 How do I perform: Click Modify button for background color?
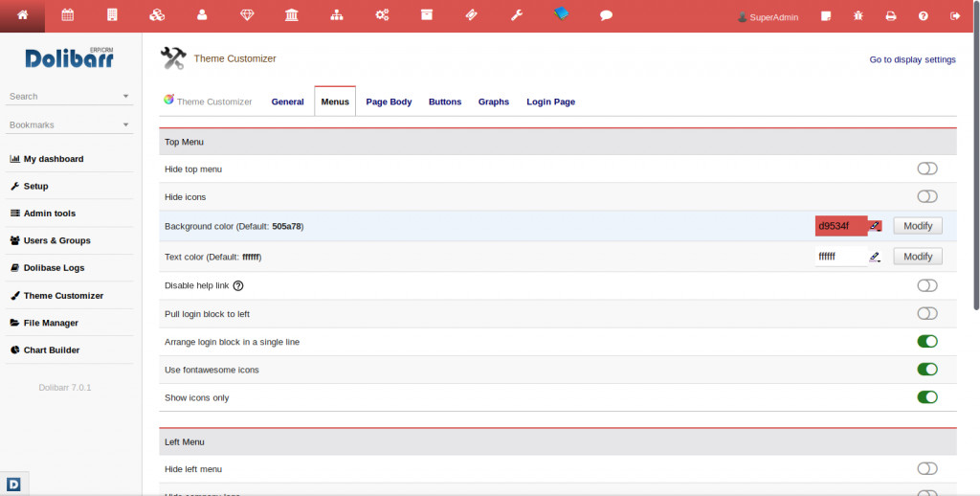coord(917,226)
